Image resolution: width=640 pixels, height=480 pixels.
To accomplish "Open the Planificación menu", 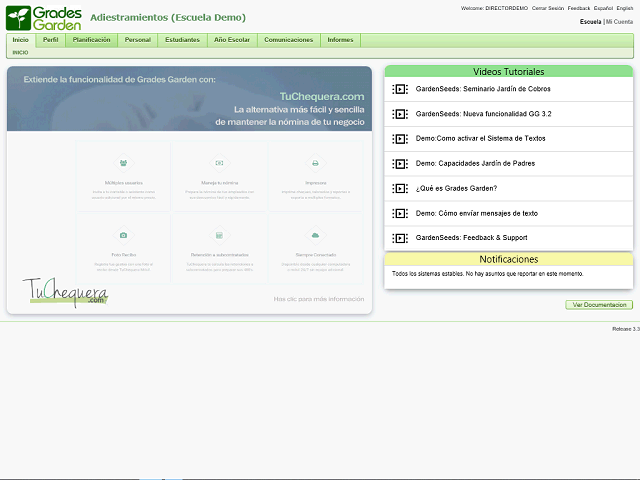I will click(x=91, y=40).
